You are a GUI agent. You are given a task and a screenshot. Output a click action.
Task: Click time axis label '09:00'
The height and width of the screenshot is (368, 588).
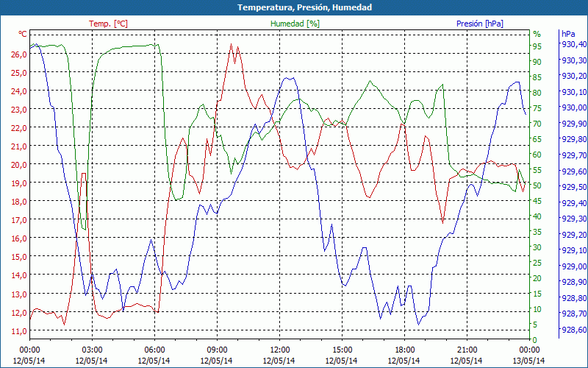(217, 350)
